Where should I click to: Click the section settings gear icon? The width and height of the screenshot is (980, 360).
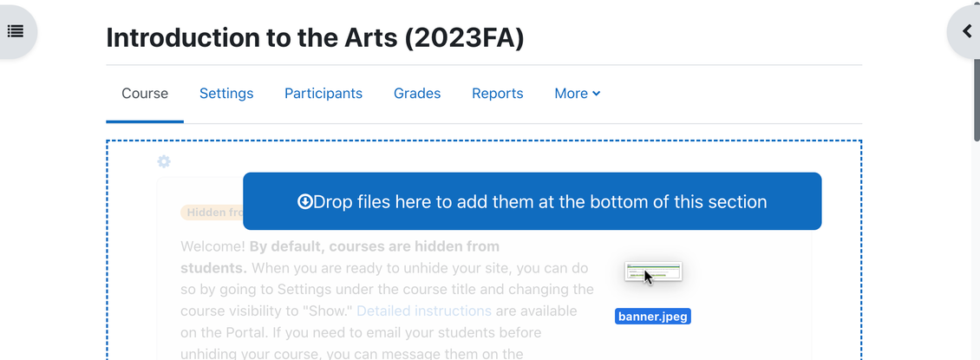pos(164,162)
